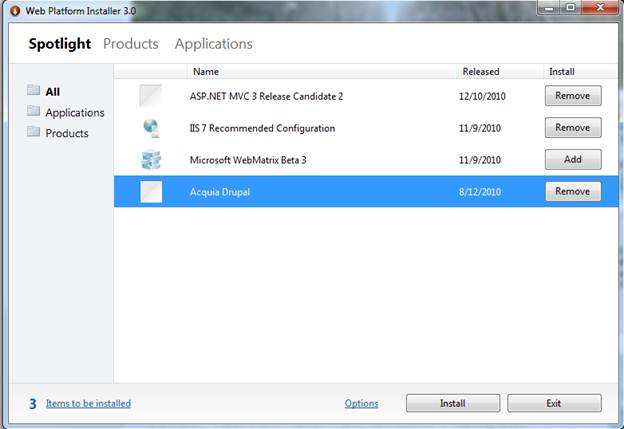624x429 pixels.
Task: Click the Exit button
Action: (554, 403)
